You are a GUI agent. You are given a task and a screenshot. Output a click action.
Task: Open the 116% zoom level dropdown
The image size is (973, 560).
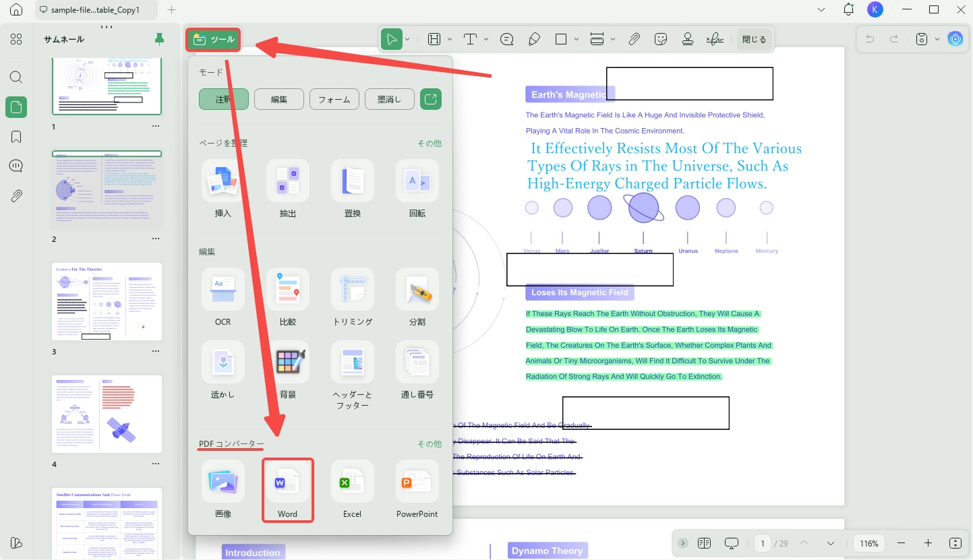tap(870, 543)
